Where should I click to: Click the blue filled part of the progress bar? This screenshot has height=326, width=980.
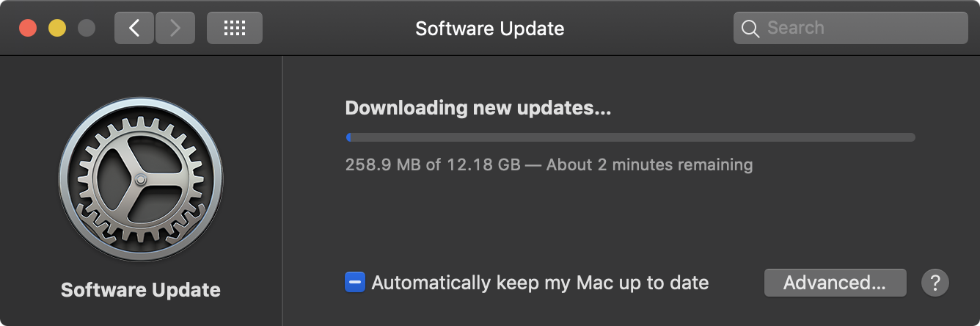pyautogui.click(x=348, y=137)
